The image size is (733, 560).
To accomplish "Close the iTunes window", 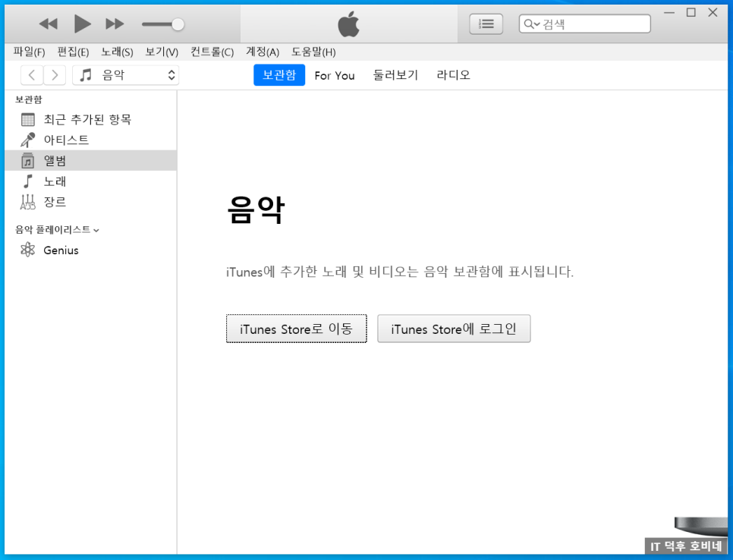I will click(713, 13).
